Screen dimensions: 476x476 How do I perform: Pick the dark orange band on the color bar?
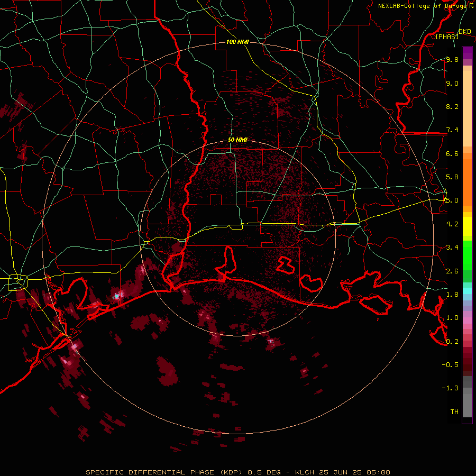coord(467,182)
